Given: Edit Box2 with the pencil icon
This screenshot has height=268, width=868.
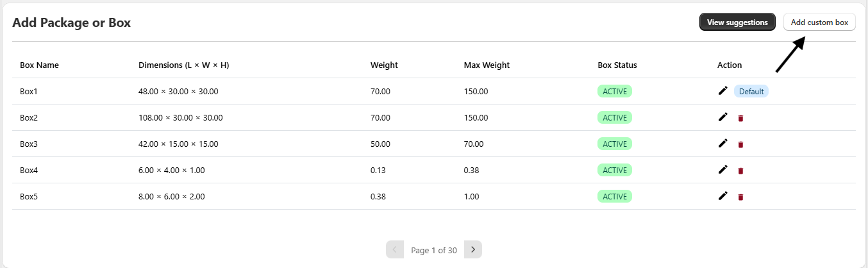Looking at the screenshot, I should [x=723, y=117].
